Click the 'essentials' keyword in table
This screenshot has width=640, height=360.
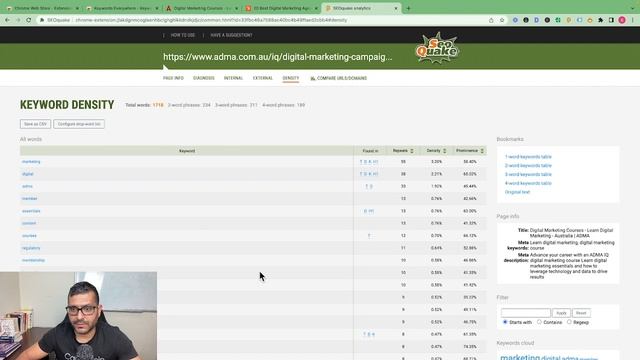point(31,211)
